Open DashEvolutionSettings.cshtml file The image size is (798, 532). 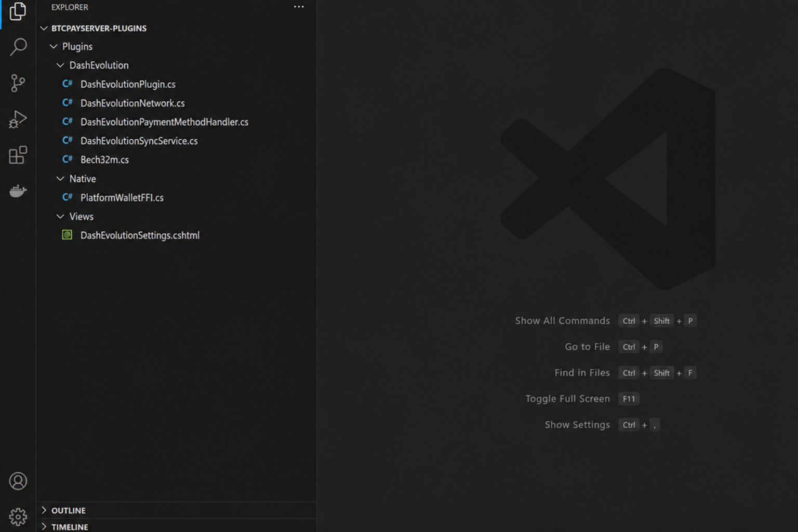pyautogui.click(x=140, y=235)
